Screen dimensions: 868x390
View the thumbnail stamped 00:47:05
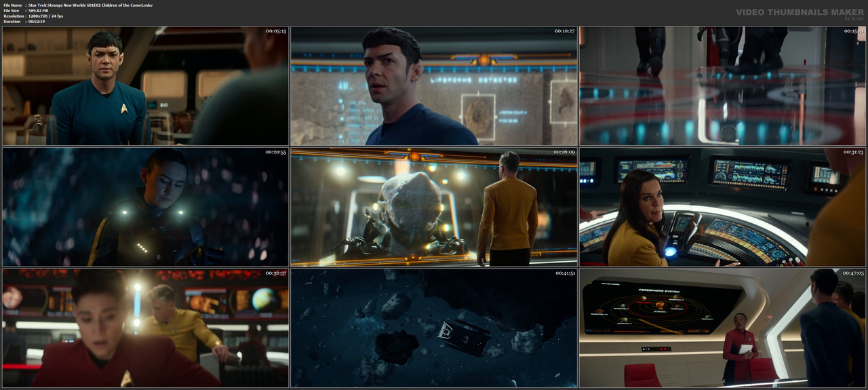click(x=722, y=328)
